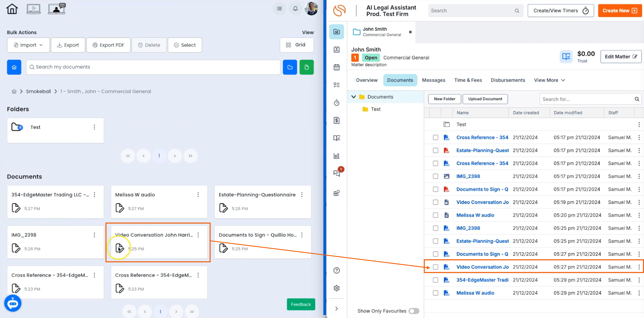Click green new document icon button
644x318 pixels.
point(306,67)
